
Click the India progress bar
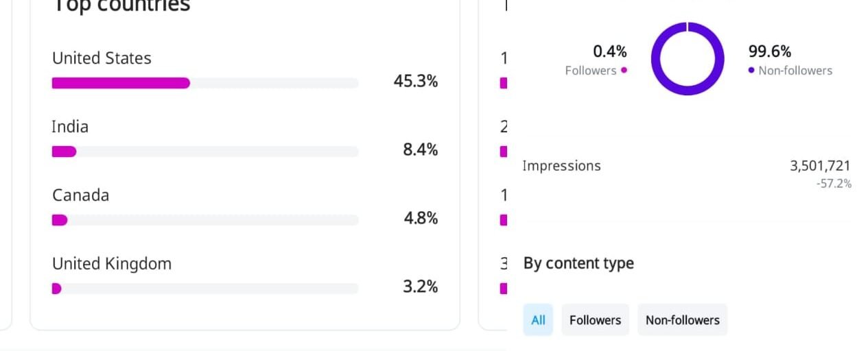pyautogui.click(x=205, y=152)
